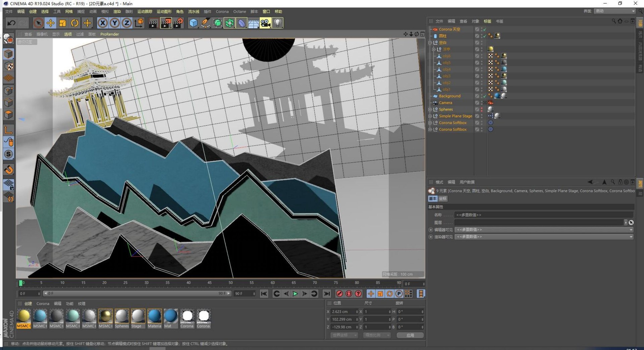This screenshot has height=350, width=644.
Task: Toggle visibility dots for Spheres object
Action: click(482, 109)
